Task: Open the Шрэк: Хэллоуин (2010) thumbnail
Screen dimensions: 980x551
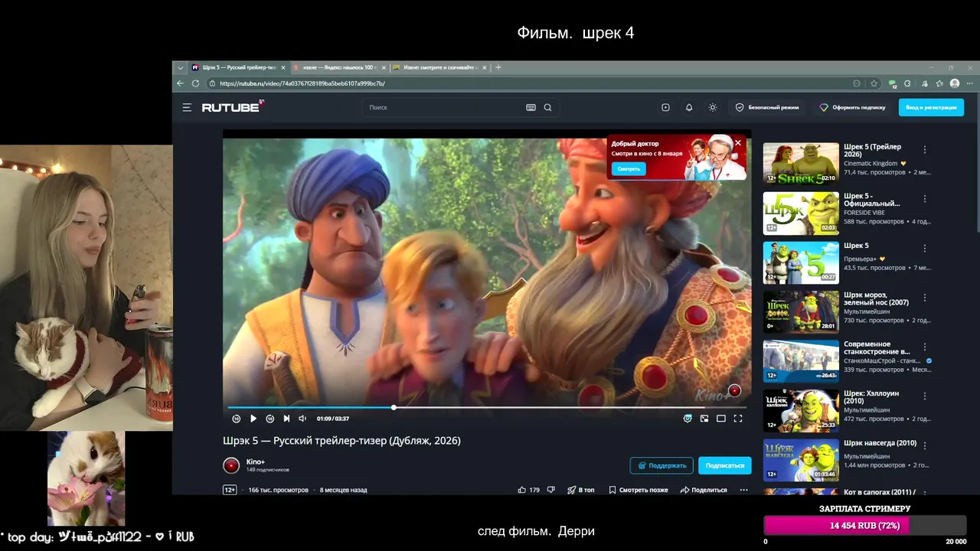Action: click(801, 410)
